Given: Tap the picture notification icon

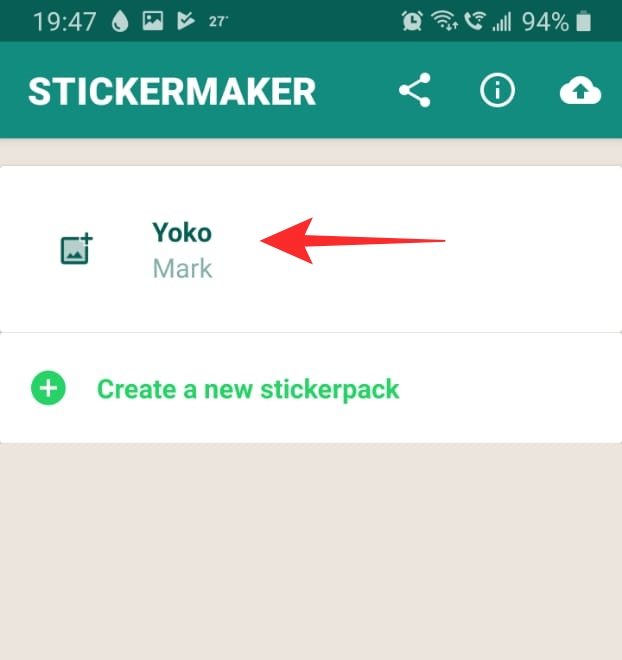Looking at the screenshot, I should [x=153, y=21].
